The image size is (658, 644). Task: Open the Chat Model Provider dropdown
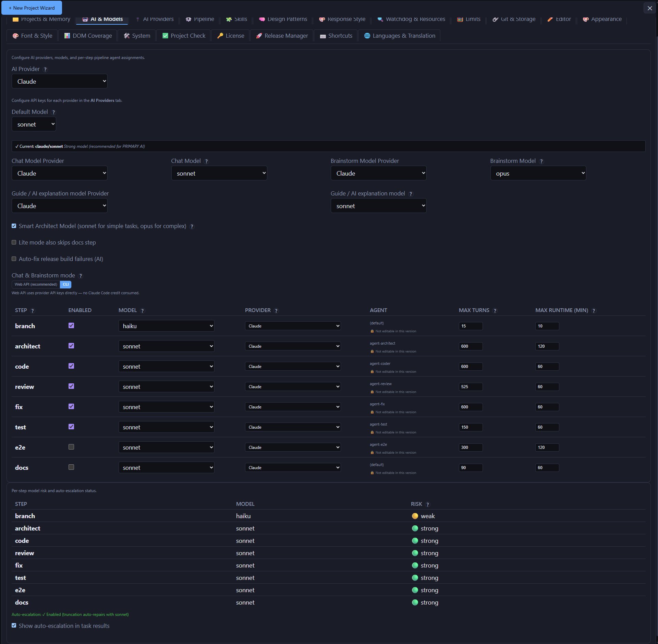point(60,173)
